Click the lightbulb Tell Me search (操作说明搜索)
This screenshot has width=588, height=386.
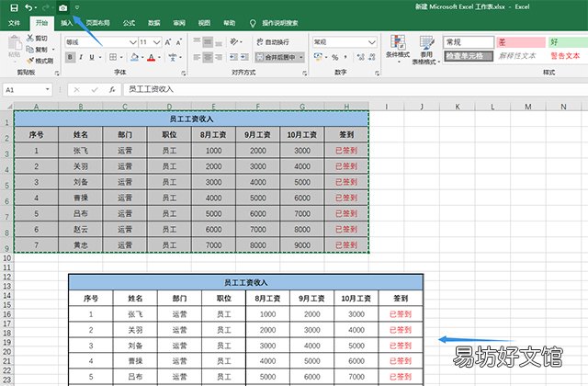coord(274,23)
